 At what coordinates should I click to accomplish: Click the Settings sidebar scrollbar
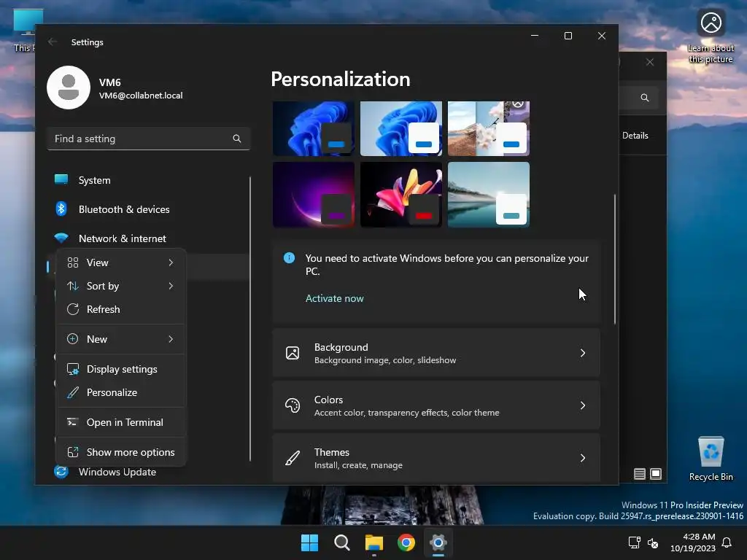pos(250,319)
